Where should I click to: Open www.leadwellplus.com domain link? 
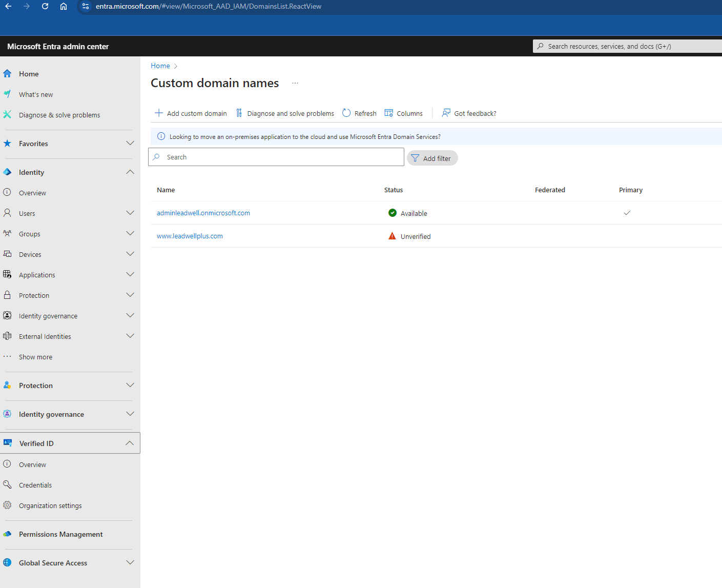coord(190,236)
